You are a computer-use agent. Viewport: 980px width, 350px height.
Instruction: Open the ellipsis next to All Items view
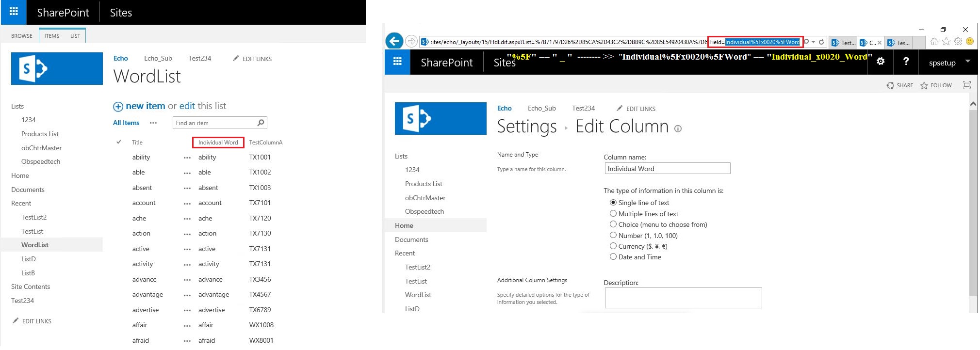pyautogui.click(x=153, y=123)
